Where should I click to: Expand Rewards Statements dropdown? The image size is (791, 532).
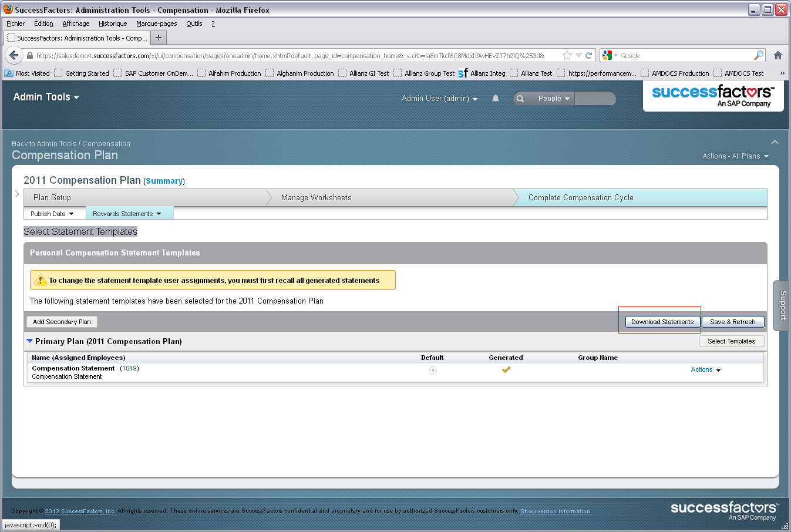(127, 214)
